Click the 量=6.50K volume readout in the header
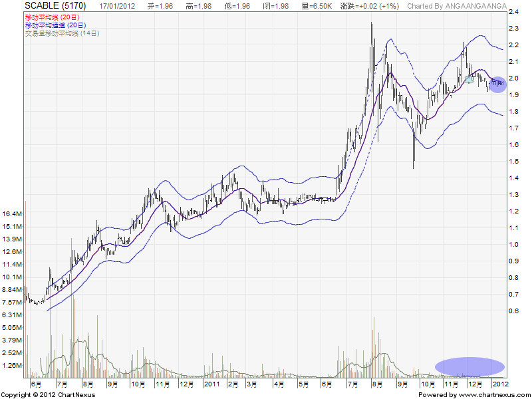The image size is (532, 399). (318, 6)
